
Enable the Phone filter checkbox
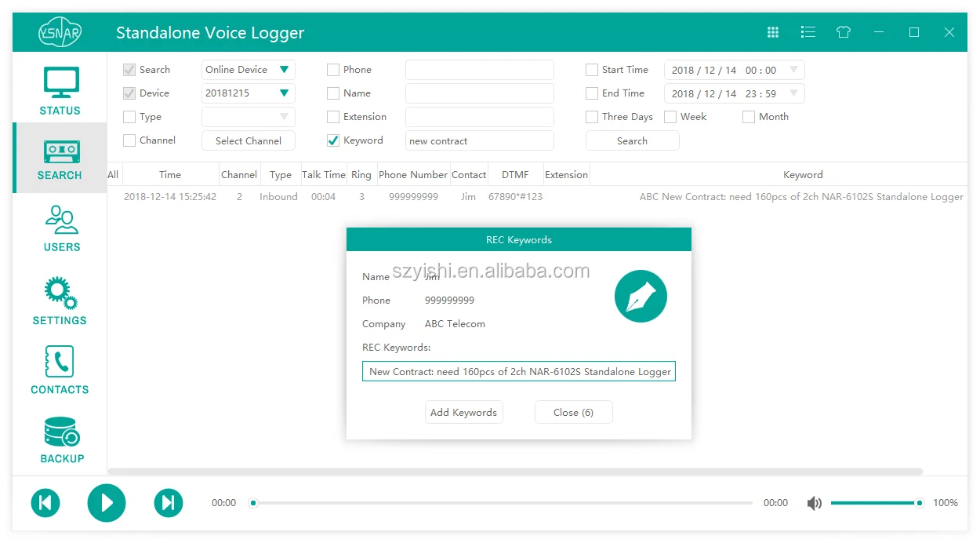[332, 69]
